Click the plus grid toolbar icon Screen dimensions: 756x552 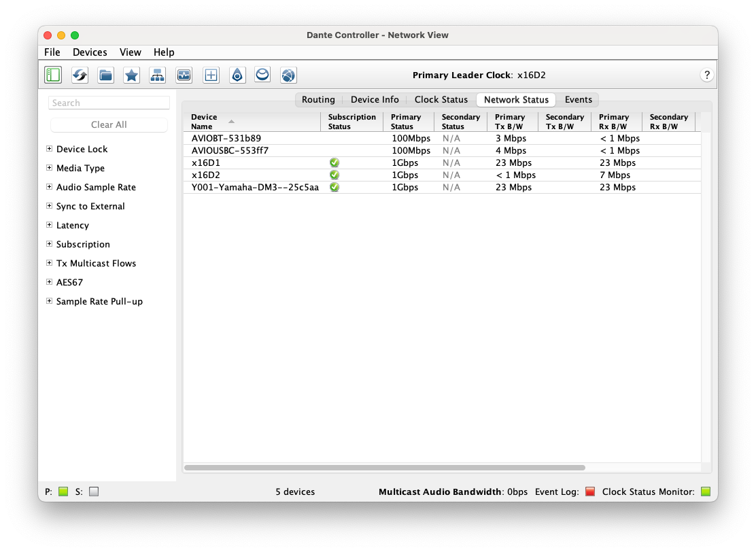211,75
